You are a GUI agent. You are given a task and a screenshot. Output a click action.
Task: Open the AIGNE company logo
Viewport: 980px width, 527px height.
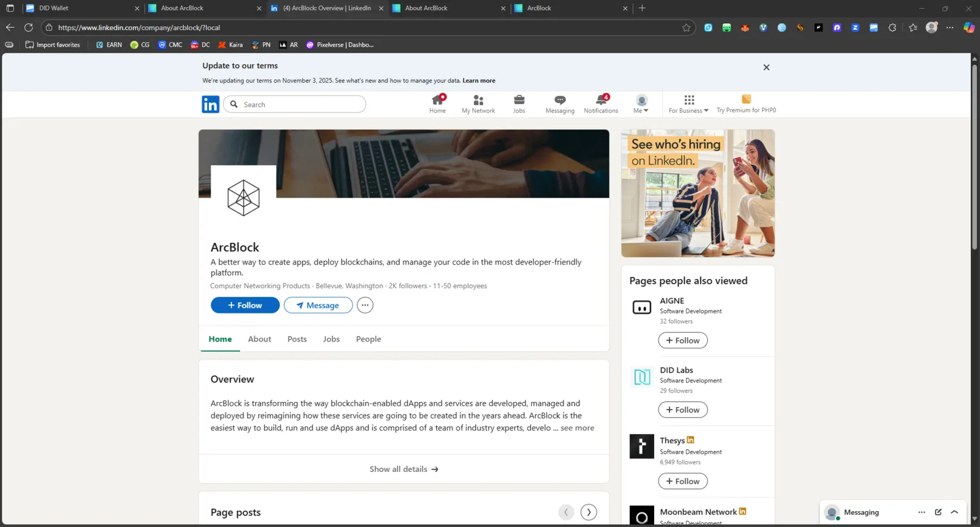[642, 307]
